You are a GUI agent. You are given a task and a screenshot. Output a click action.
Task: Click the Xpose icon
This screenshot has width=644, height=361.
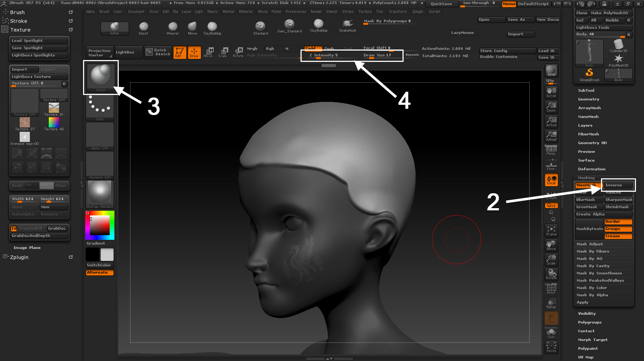coord(551,346)
